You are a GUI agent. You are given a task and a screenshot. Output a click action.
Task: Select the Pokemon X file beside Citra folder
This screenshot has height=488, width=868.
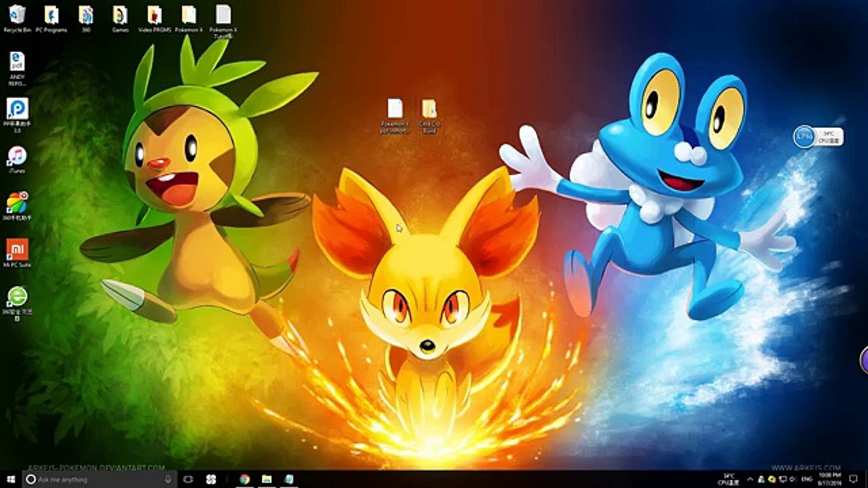tap(395, 110)
